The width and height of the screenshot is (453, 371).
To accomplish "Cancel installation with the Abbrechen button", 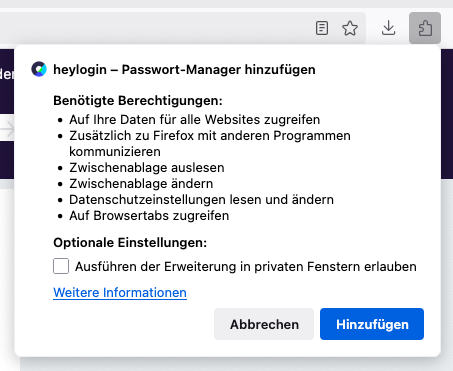I will tap(264, 324).
